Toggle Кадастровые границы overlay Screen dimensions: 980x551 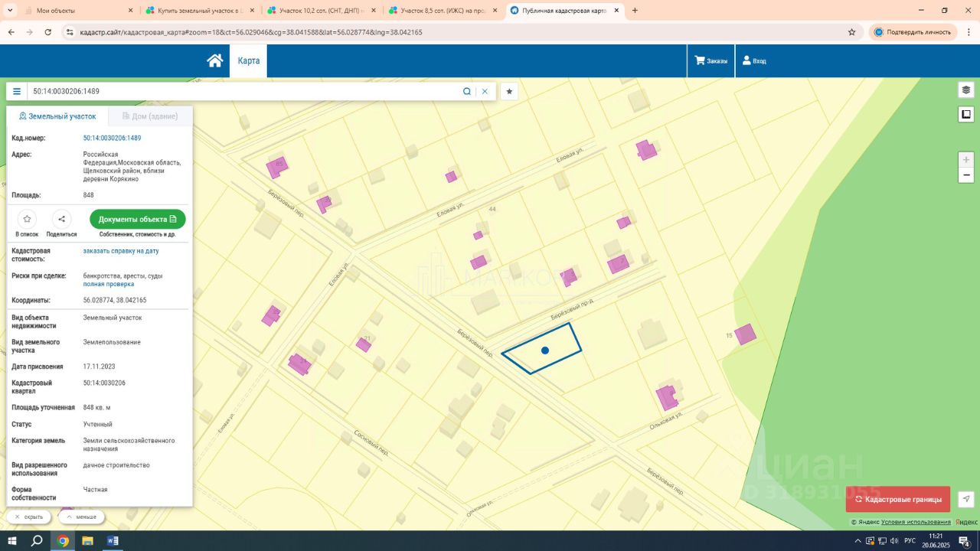pyautogui.click(x=897, y=499)
